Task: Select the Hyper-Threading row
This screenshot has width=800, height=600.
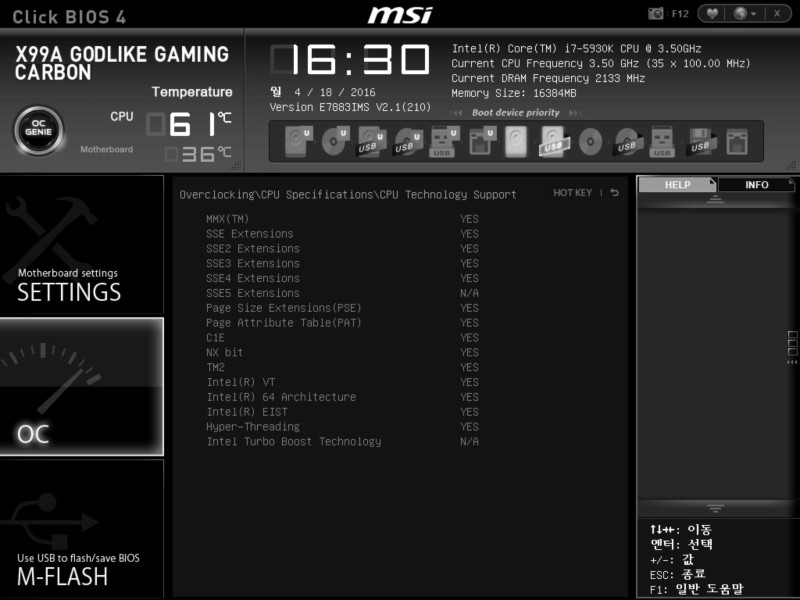Action: 342,427
